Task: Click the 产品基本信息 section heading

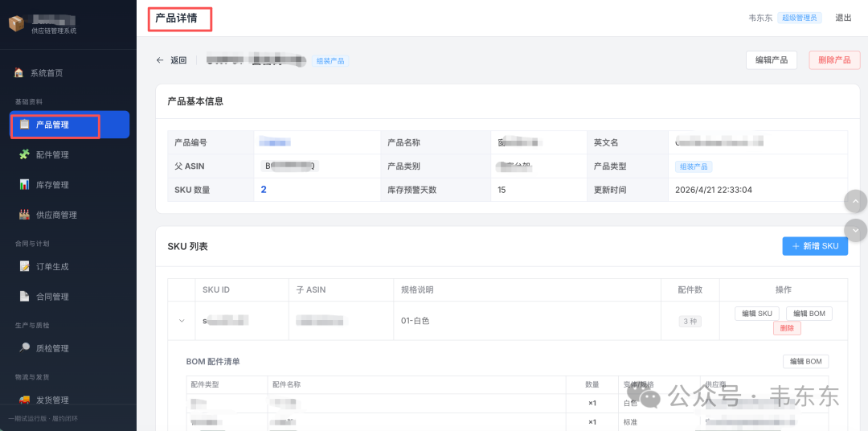Action: [195, 101]
